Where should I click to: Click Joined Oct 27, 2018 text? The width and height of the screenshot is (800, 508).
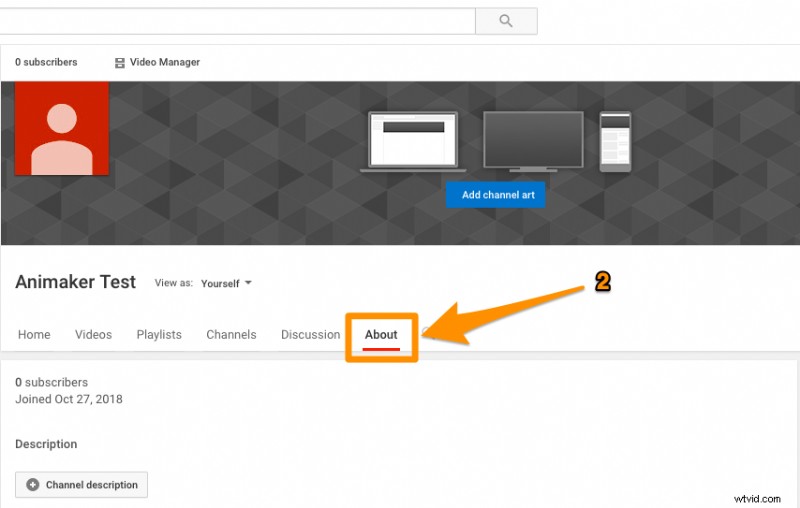pyautogui.click(x=69, y=399)
